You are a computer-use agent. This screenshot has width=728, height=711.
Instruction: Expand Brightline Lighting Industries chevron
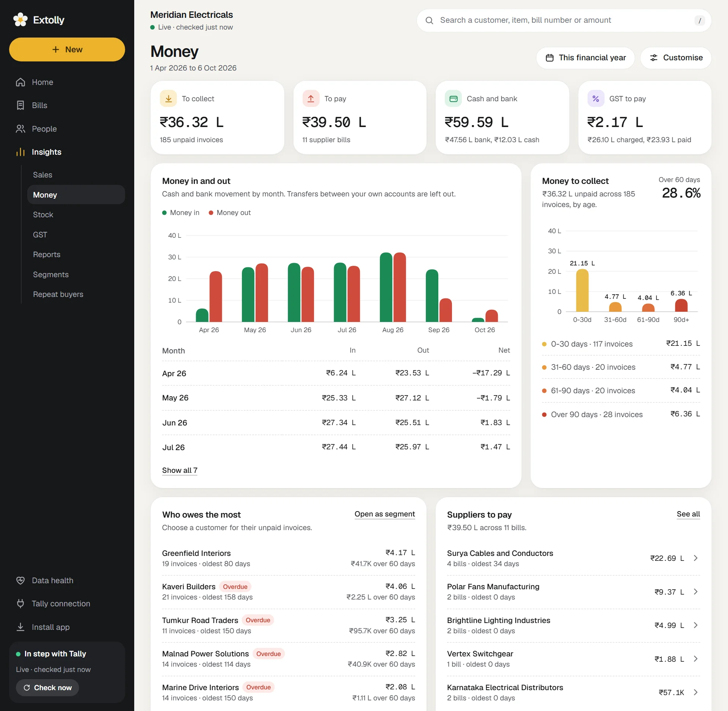(x=696, y=625)
